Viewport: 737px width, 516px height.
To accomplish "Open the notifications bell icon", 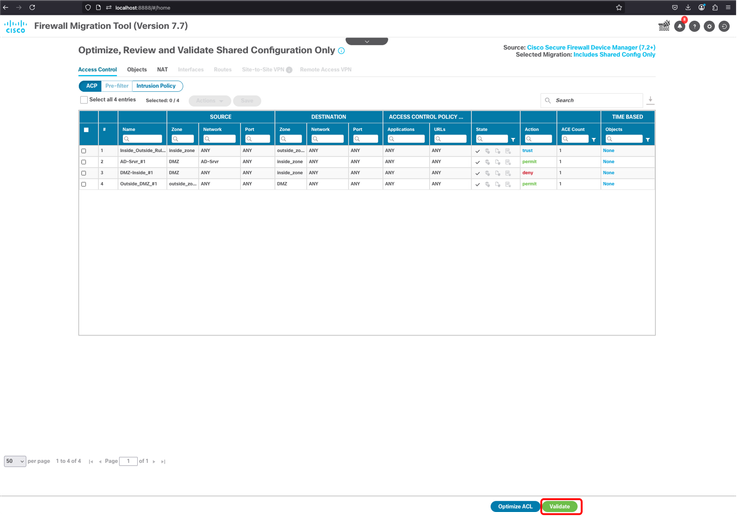I will coord(680,26).
